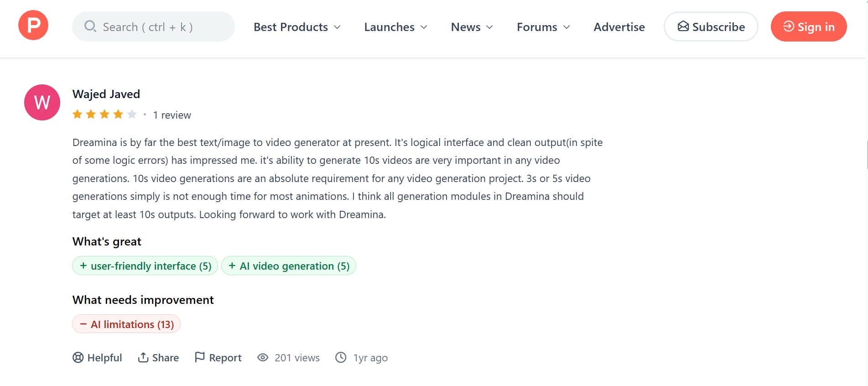Click the Share upload icon
Screen dimensions: 868x386
pos(143,358)
